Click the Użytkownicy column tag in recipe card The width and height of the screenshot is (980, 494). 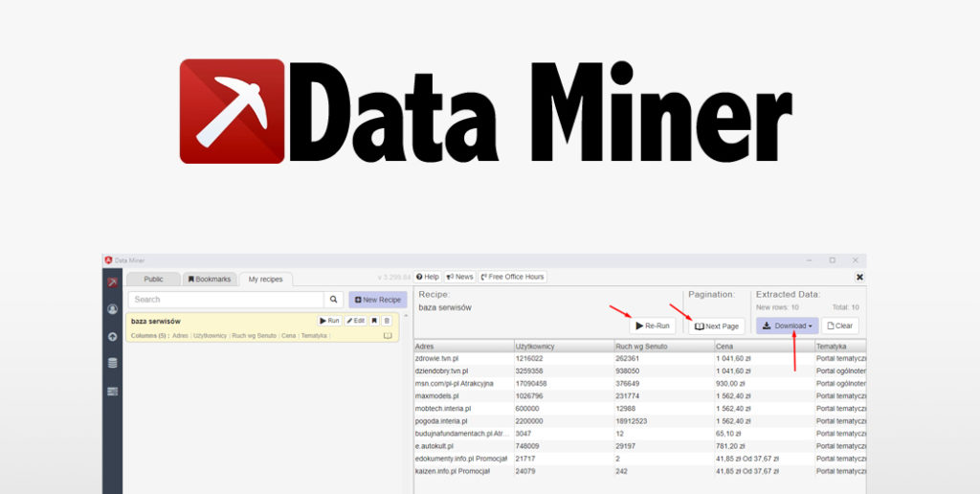click(210, 336)
